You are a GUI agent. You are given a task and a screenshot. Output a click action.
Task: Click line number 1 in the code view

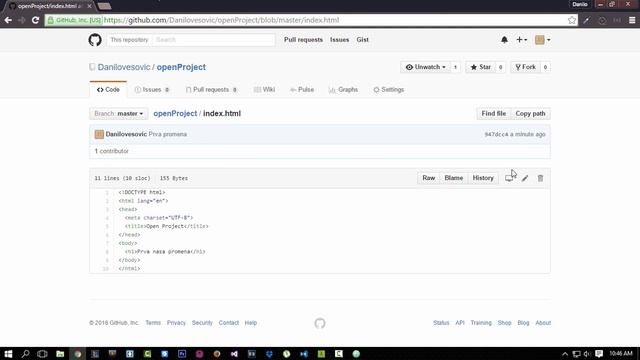tap(107, 192)
